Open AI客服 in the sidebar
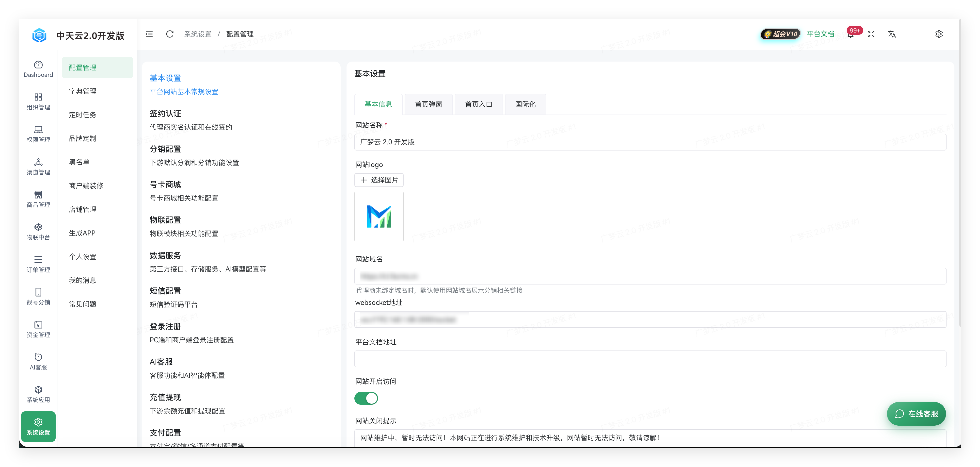The height and width of the screenshot is (467, 980). click(x=38, y=362)
